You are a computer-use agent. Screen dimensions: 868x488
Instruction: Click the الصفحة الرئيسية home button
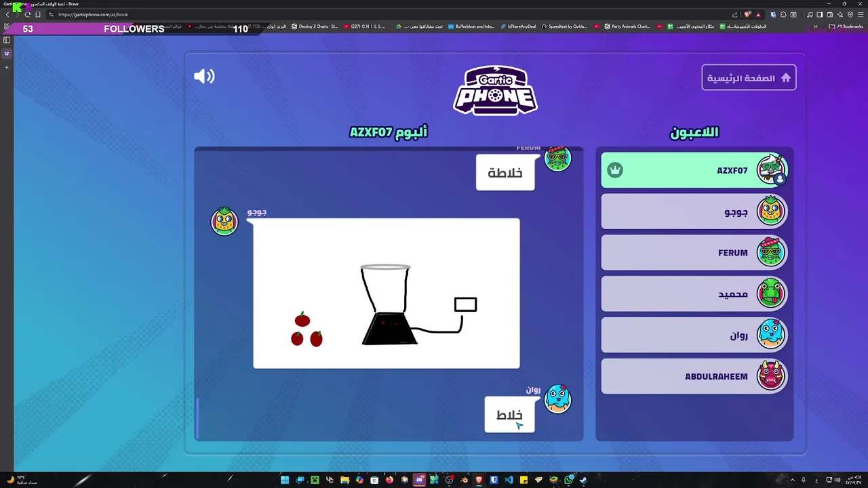click(x=749, y=78)
